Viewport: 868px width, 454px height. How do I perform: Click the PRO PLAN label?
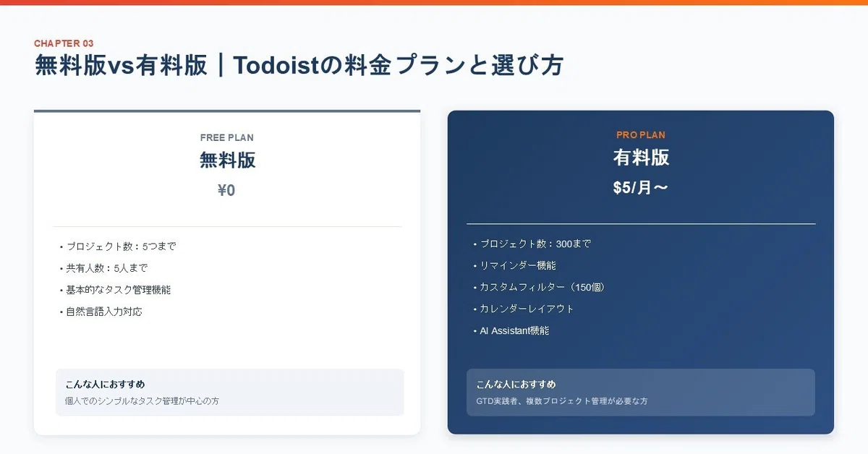(641, 135)
